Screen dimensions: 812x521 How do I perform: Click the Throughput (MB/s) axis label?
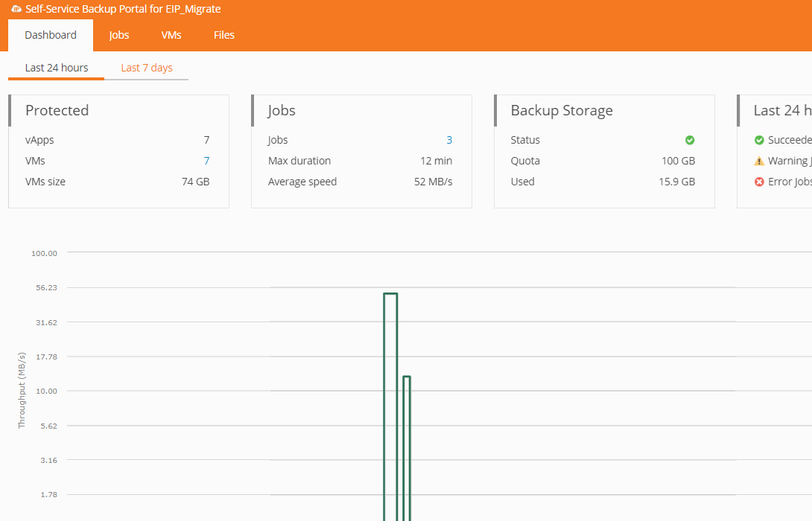click(x=22, y=390)
